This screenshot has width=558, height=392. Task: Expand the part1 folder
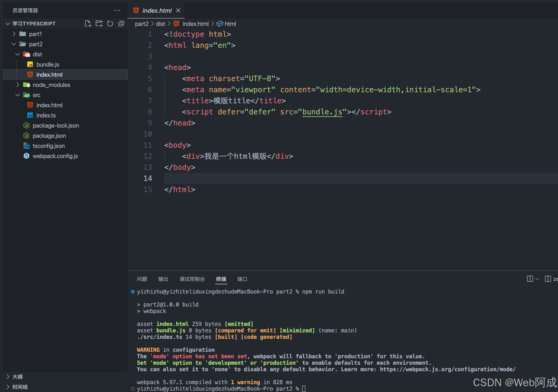(x=35, y=34)
